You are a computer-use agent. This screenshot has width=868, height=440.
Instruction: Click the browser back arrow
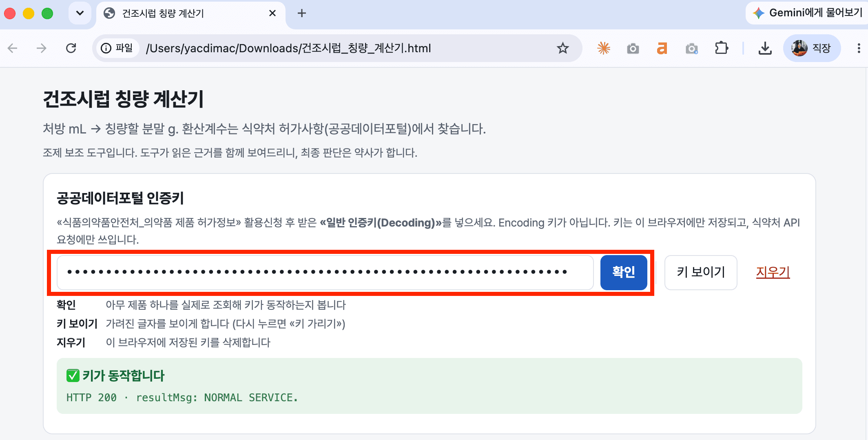[13, 48]
